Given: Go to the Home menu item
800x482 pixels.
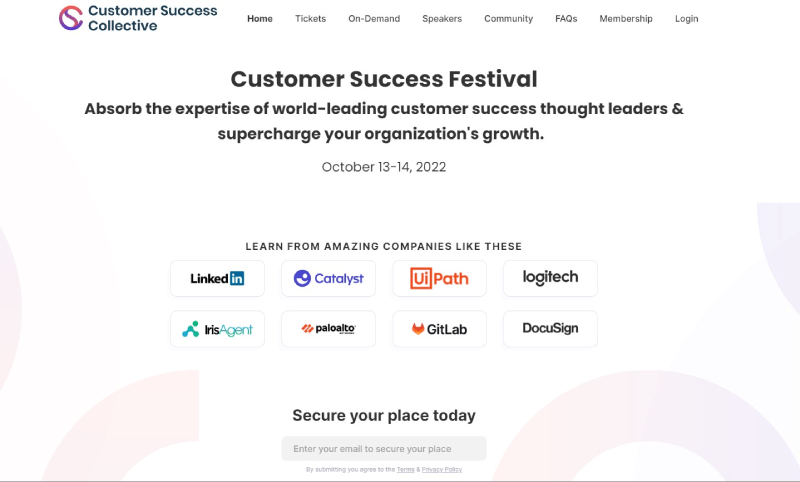Looking at the screenshot, I should [x=260, y=19].
